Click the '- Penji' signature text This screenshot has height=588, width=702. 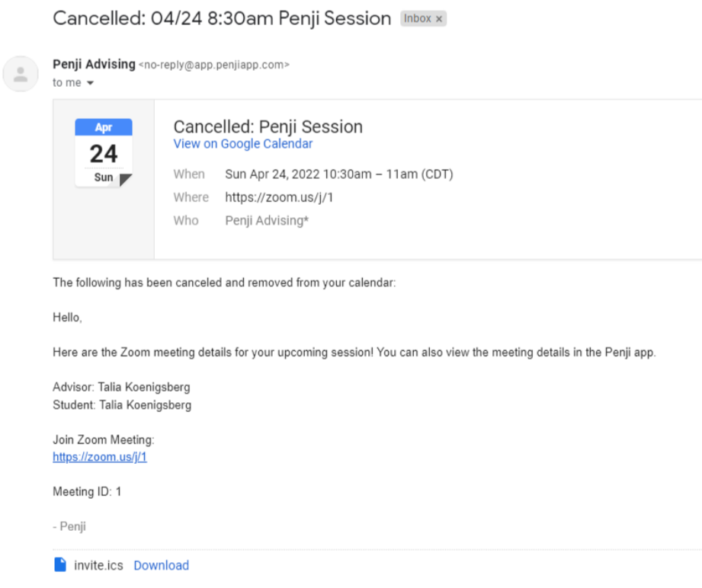(69, 526)
